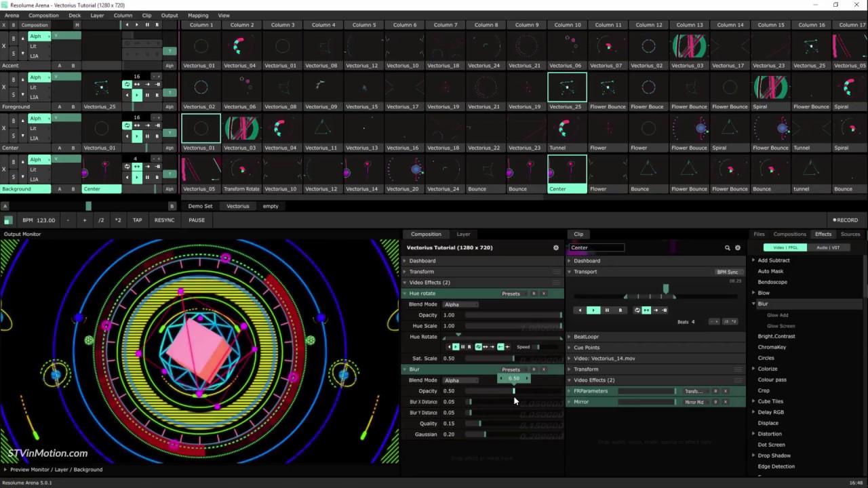This screenshot has width=868, height=488.
Task: Start recording with RECORD button
Action: [x=846, y=220]
